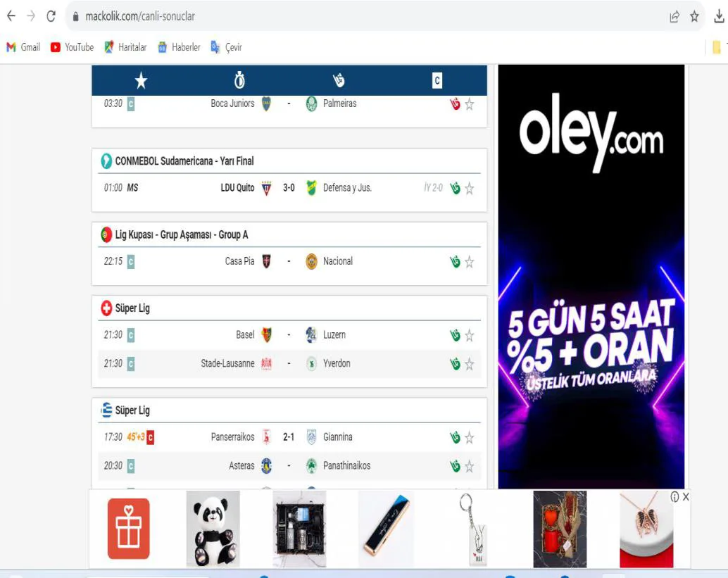Viewport: 728px width, 578px height.
Task: Close the bottom ad banner
Action: pyautogui.click(x=686, y=497)
